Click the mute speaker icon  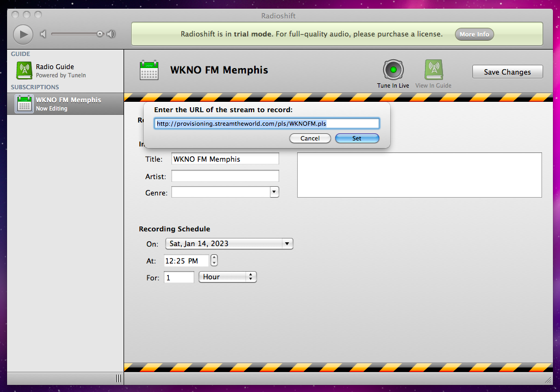[x=43, y=34]
